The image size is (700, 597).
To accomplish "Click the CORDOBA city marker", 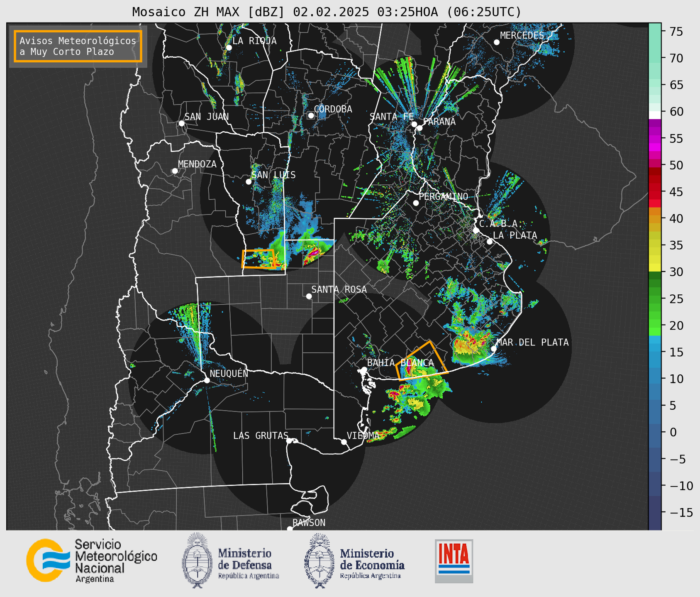I will pos(311,115).
